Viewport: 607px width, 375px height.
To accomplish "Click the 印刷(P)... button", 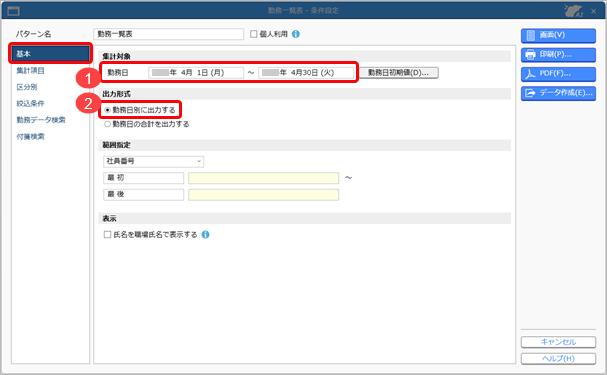I will (x=558, y=55).
